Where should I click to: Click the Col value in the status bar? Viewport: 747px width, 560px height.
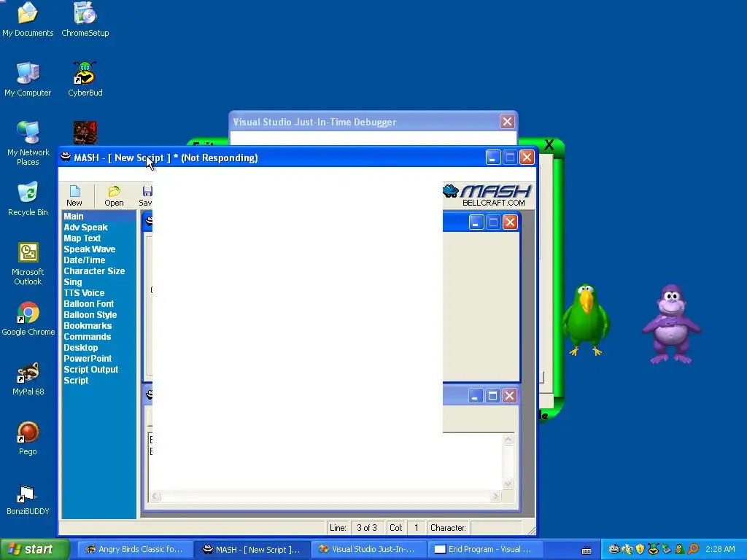coord(417,528)
